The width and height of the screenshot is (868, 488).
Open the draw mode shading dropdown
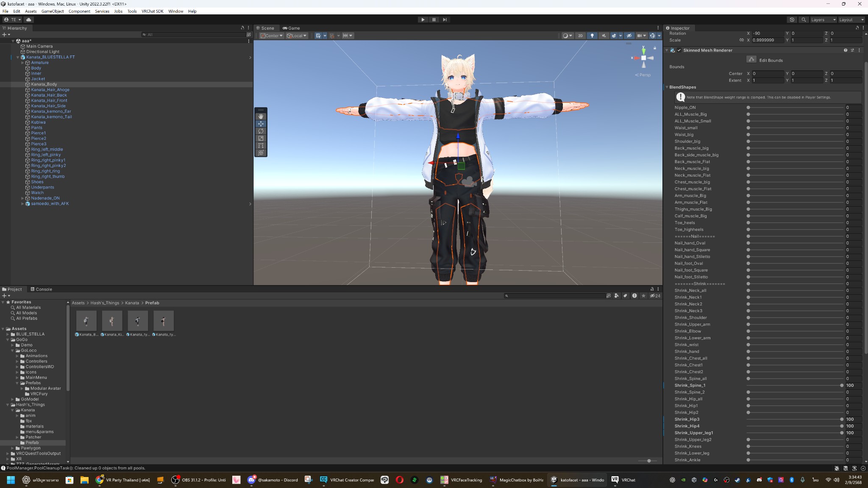[567, 36]
